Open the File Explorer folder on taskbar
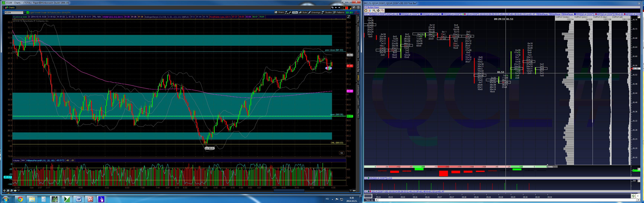644x203 pixels. [32, 199]
